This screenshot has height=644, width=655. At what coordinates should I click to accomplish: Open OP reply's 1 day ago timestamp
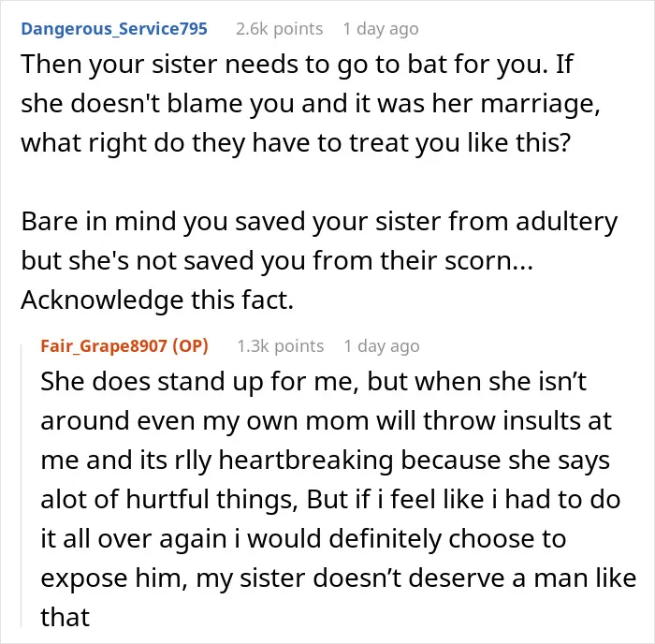coord(382,346)
